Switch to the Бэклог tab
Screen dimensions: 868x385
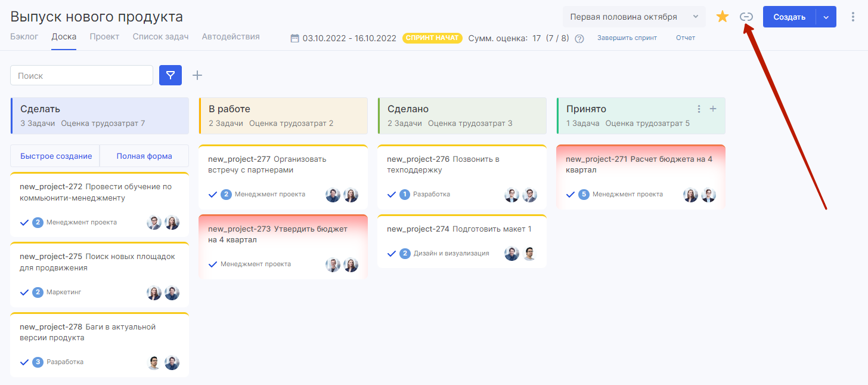[24, 36]
